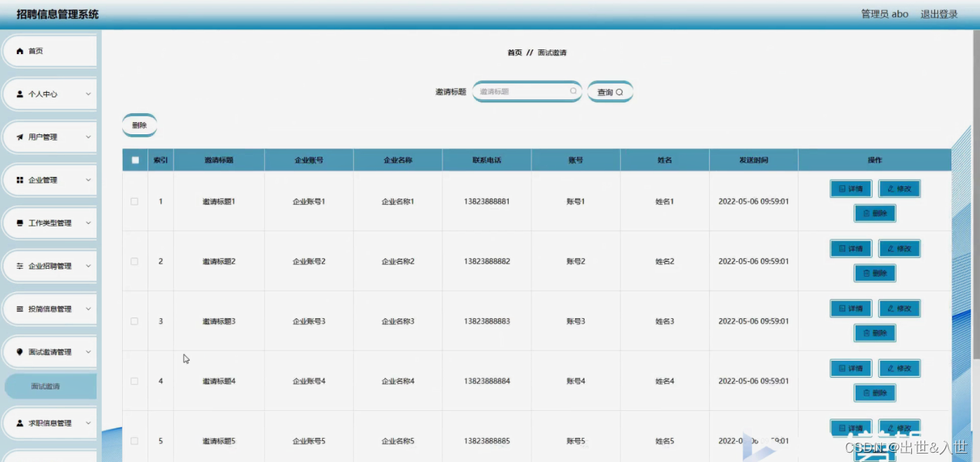The image size is (980, 462).
Task: Open 首页 in the left sidebar
Action: tap(50, 51)
